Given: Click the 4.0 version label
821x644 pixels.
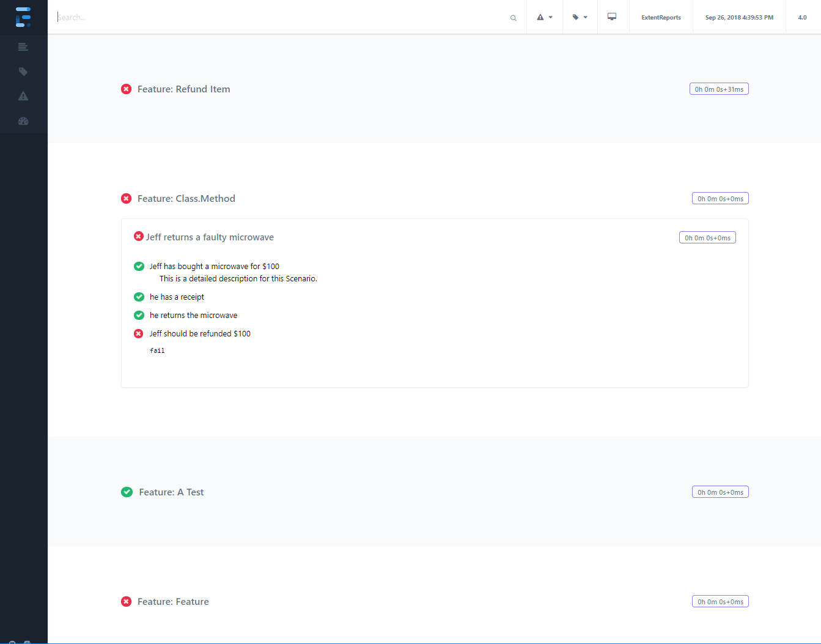Looking at the screenshot, I should tap(802, 18).
